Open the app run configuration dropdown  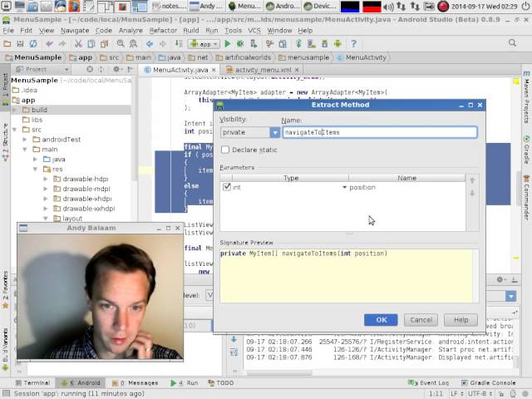point(204,44)
